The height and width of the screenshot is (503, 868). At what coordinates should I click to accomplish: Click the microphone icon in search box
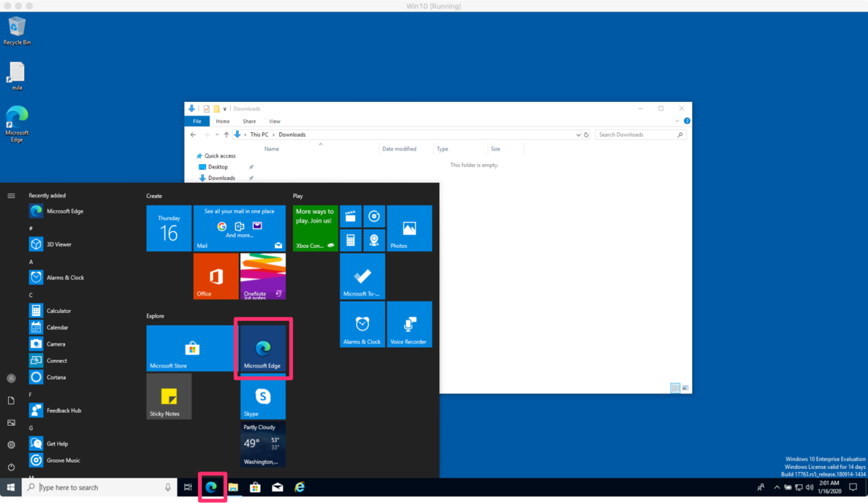pyautogui.click(x=169, y=488)
